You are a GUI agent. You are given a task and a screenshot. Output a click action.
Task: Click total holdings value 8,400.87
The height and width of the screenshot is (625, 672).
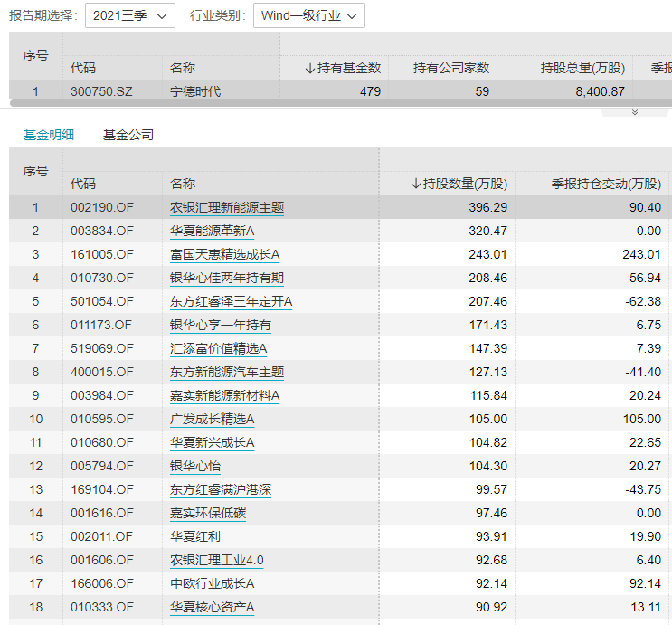click(x=601, y=91)
